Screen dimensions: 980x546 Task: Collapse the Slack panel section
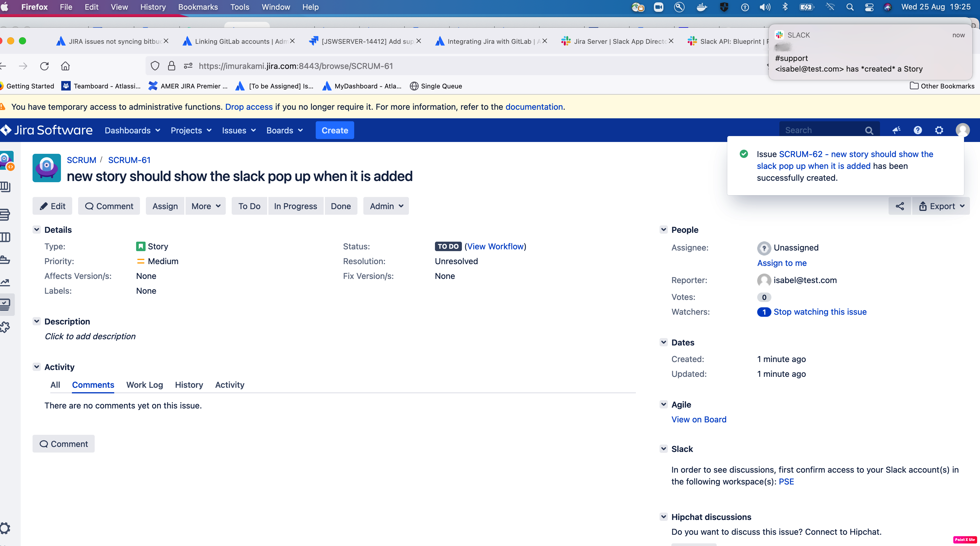[663, 449]
